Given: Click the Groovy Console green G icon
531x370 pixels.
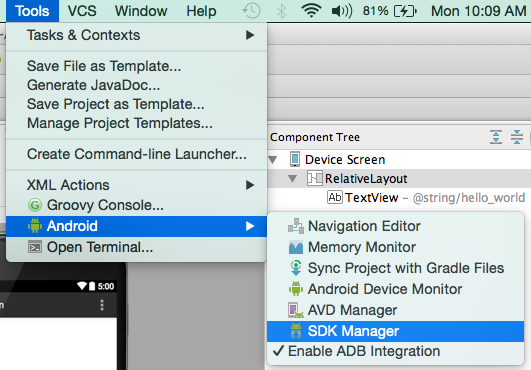Looking at the screenshot, I should 35,205.
